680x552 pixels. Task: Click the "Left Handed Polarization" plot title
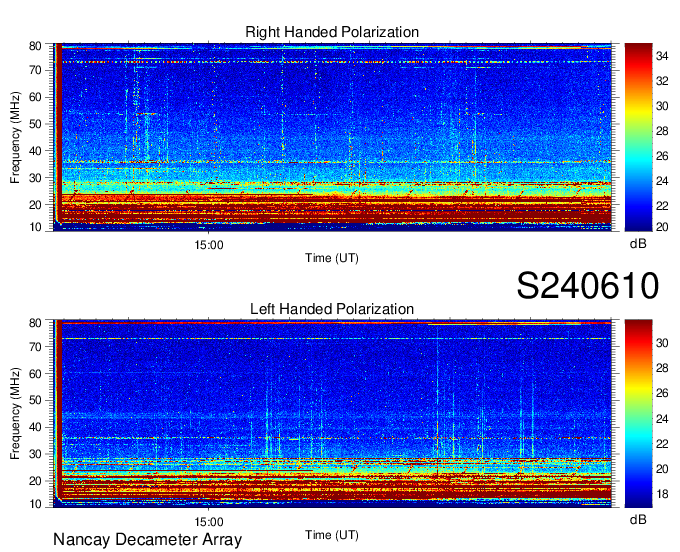[332, 309]
